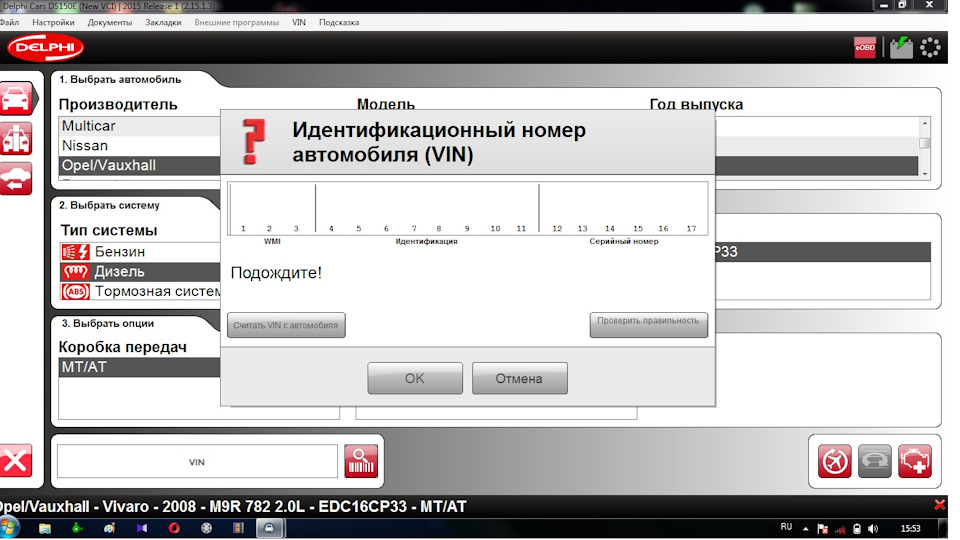Image resolution: width=960 pixels, height=540 pixels.
Task: Open the Подсказка menu
Action: (339, 22)
